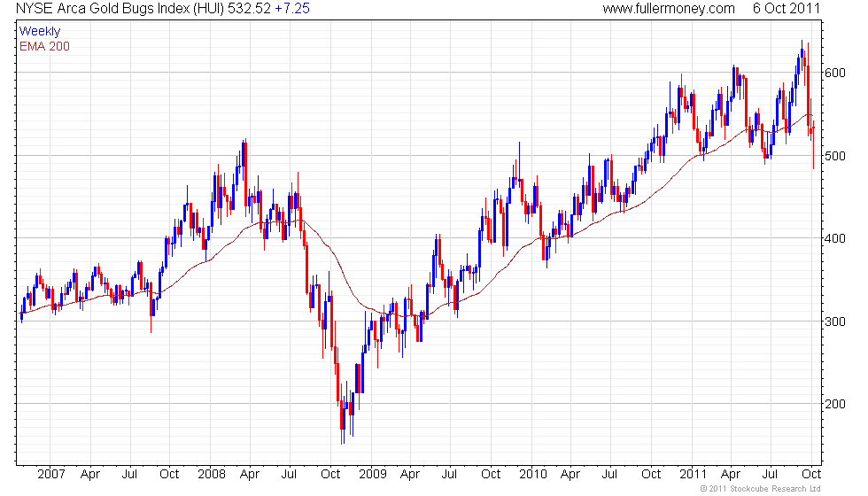Select the 2008 year marker on time axis
The width and height of the screenshot is (868, 496).
click(210, 474)
